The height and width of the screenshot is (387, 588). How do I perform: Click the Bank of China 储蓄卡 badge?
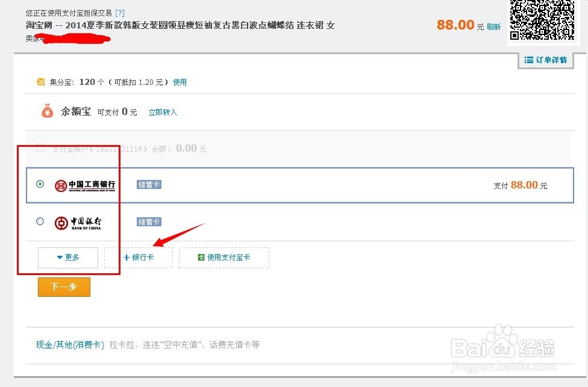click(149, 221)
